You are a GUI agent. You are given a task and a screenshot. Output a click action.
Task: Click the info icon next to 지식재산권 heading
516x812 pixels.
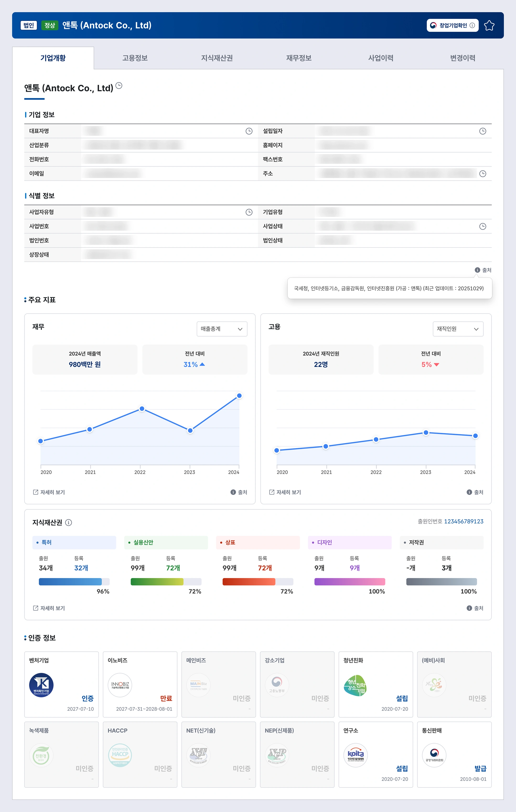69,523
